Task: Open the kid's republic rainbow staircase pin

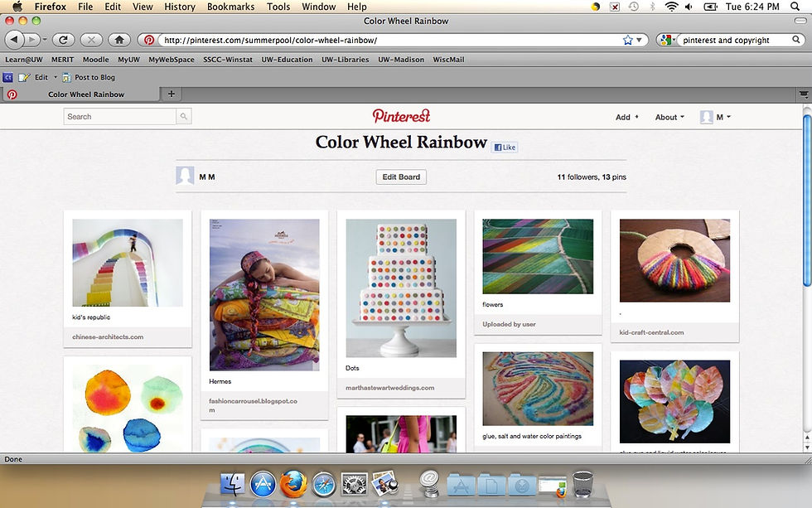Action: click(128, 263)
